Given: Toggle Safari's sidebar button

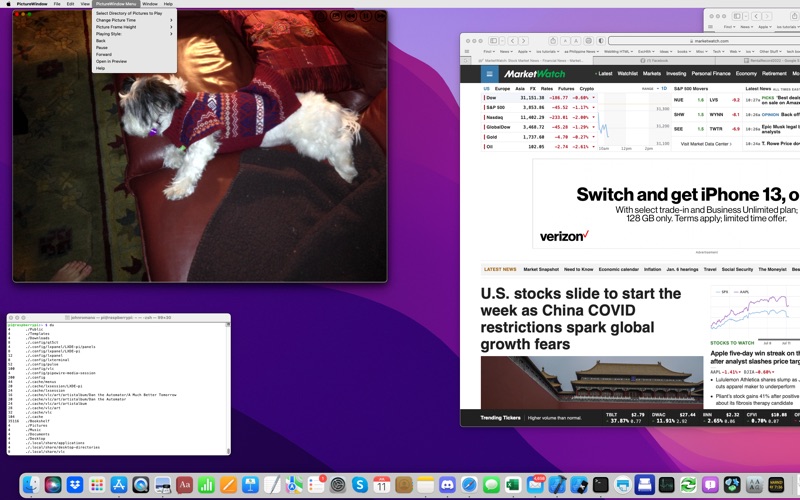Looking at the screenshot, I should click(x=493, y=41).
